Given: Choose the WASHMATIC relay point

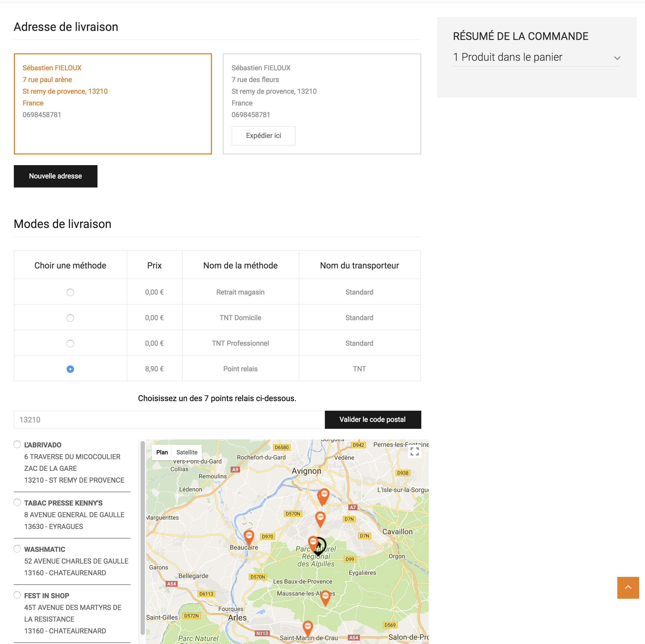Looking at the screenshot, I should tap(17, 549).
